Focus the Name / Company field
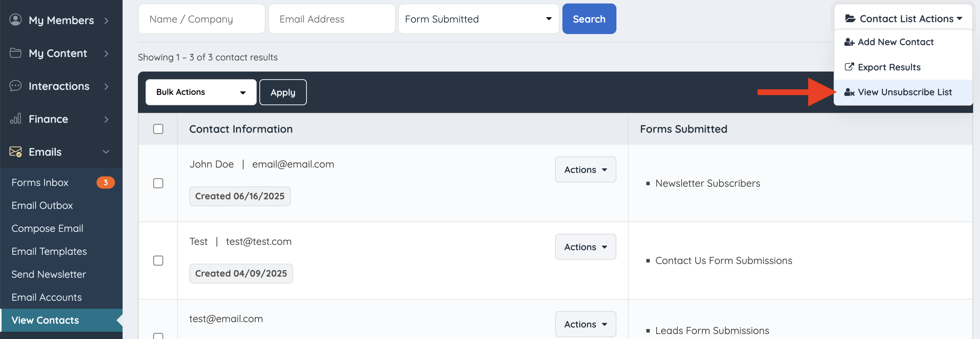This screenshot has height=339, width=980. pyautogui.click(x=202, y=19)
